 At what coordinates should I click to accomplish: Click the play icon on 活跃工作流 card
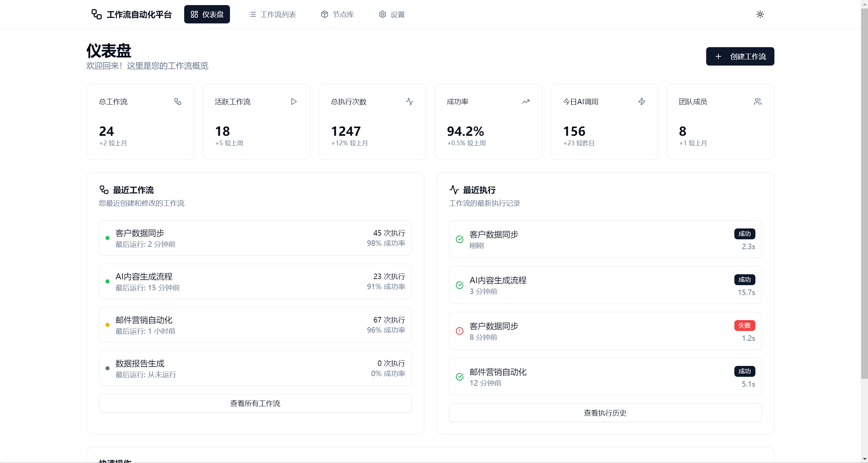(294, 101)
